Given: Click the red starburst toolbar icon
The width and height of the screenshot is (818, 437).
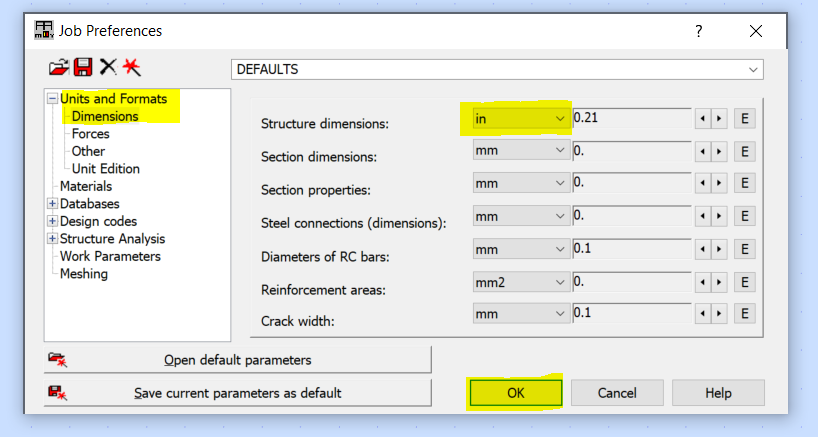Looking at the screenshot, I should 131,68.
